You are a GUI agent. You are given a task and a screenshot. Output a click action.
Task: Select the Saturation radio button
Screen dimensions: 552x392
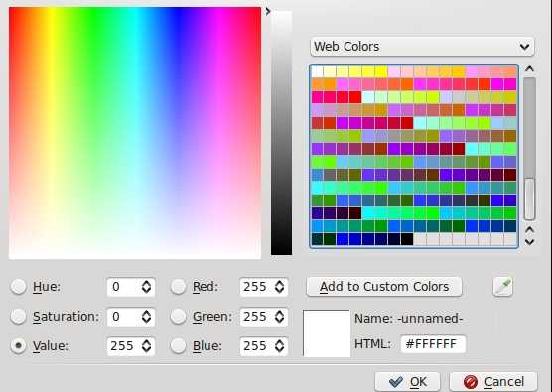[x=18, y=316]
